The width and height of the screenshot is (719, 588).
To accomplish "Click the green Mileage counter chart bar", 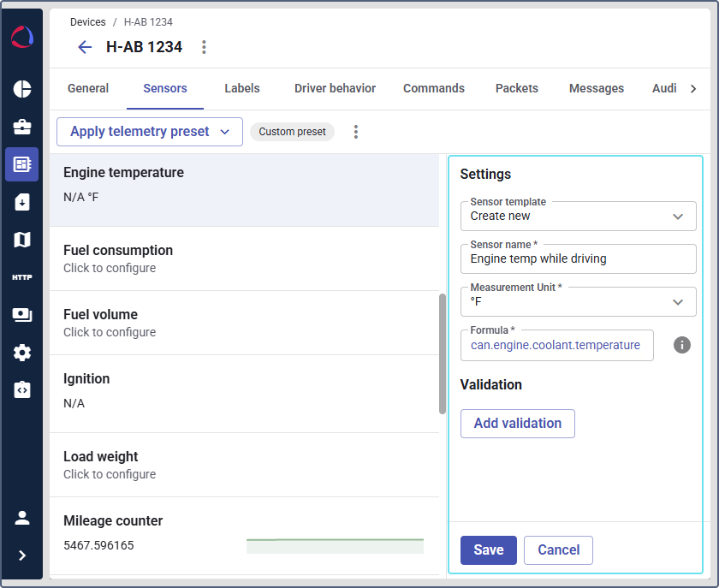I will pos(334,544).
